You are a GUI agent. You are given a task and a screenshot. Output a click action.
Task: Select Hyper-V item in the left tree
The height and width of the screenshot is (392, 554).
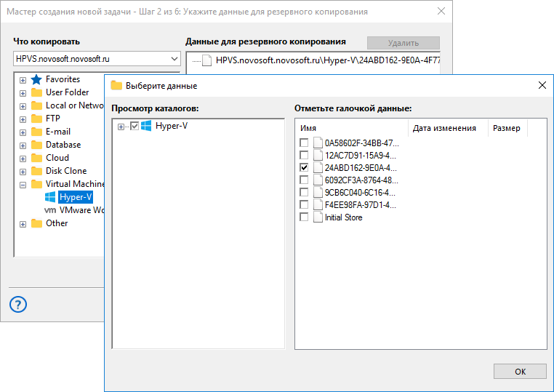76,197
